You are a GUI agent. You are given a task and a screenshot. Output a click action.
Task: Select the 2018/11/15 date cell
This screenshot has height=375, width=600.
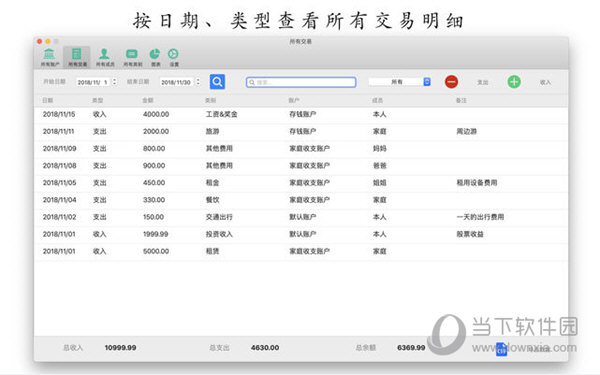pos(59,114)
